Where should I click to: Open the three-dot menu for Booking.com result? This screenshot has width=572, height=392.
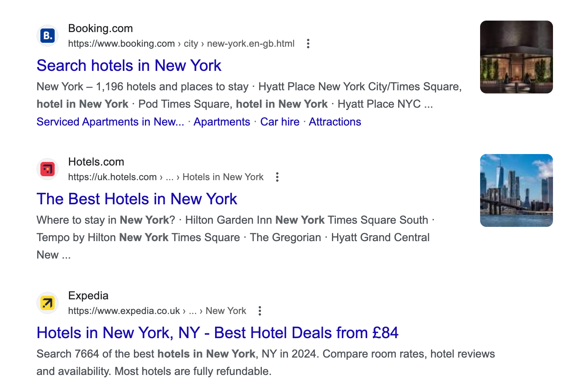pyautogui.click(x=308, y=44)
